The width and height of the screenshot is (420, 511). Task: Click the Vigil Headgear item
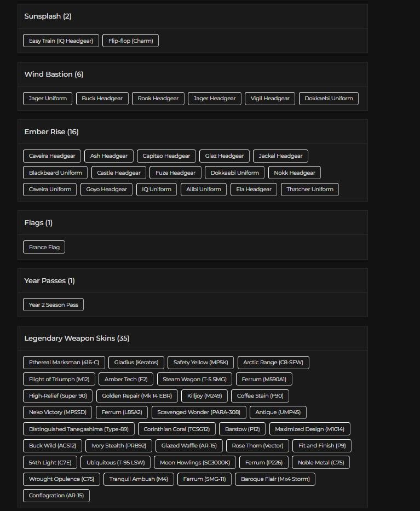pyautogui.click(x=270, y=99)
